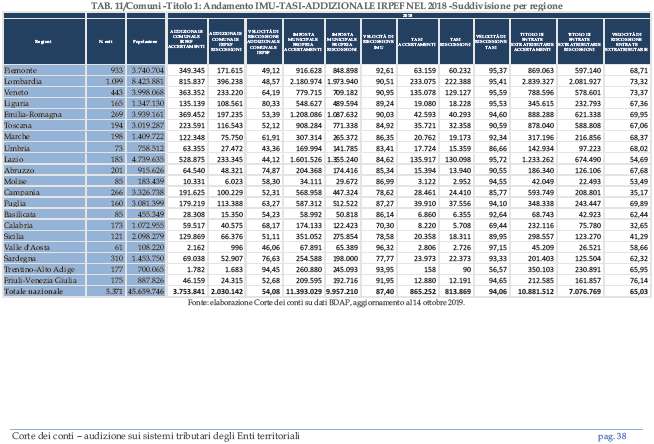
Task: Click footer text 'Corte dei conti – audizione sui sistemi tributari'
Action: tap(156, 436)
